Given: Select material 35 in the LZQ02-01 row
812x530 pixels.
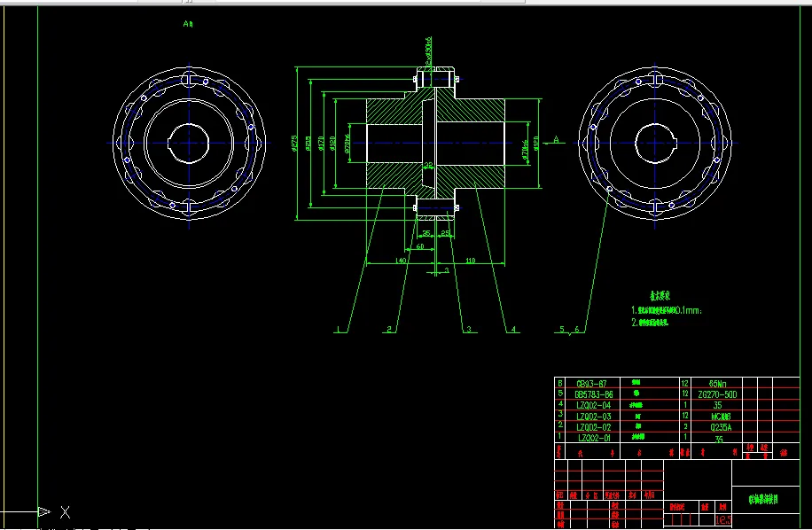Looking at the screenshot, I should pos(718,439).
